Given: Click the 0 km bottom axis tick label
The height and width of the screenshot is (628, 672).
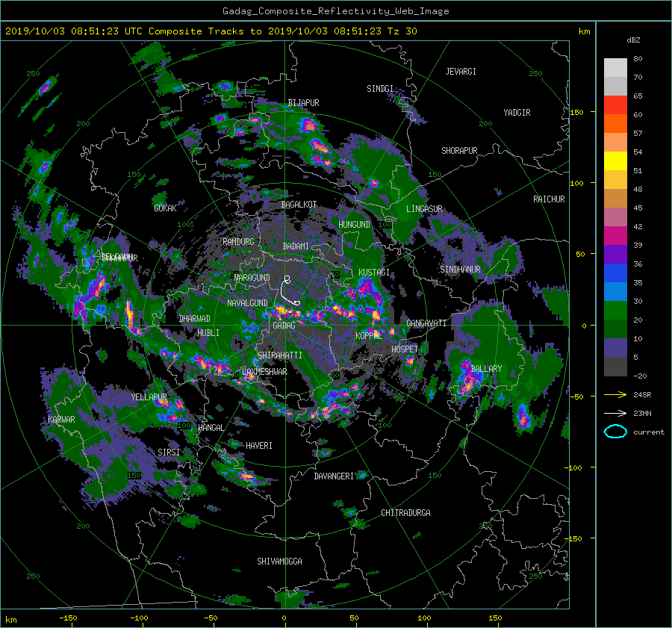Looking at the screenshot, I should click(x=284, y=618).
